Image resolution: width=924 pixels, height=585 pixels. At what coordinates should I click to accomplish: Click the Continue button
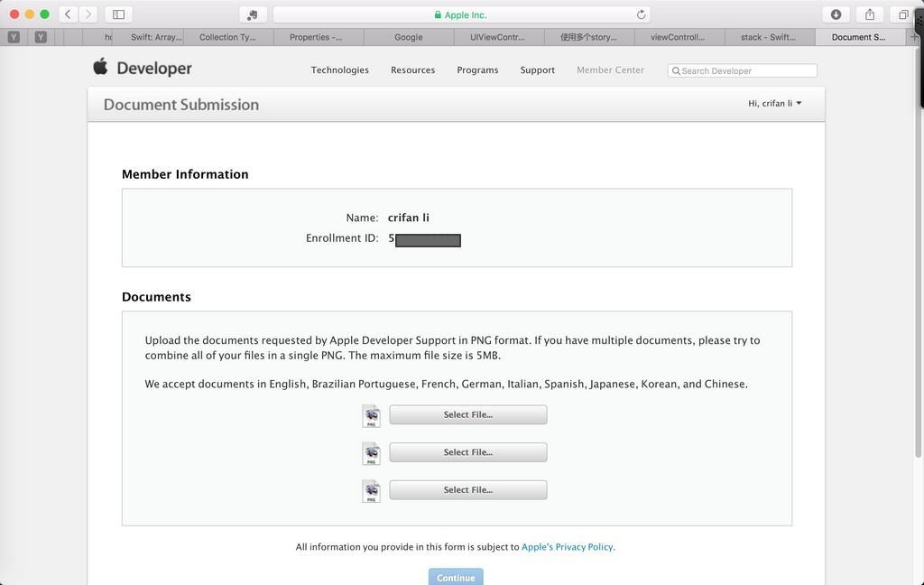(456, 578)
